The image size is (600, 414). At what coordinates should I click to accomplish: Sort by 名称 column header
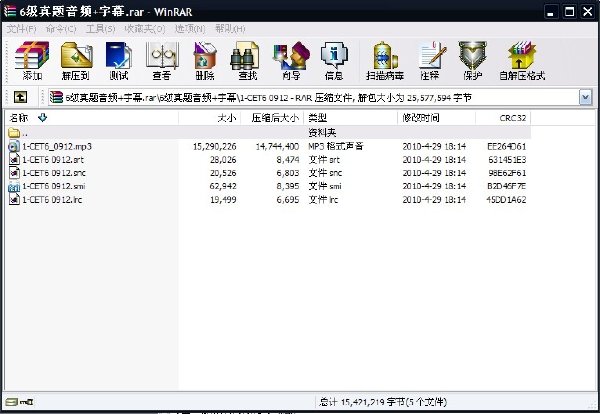tap(92, 118)
